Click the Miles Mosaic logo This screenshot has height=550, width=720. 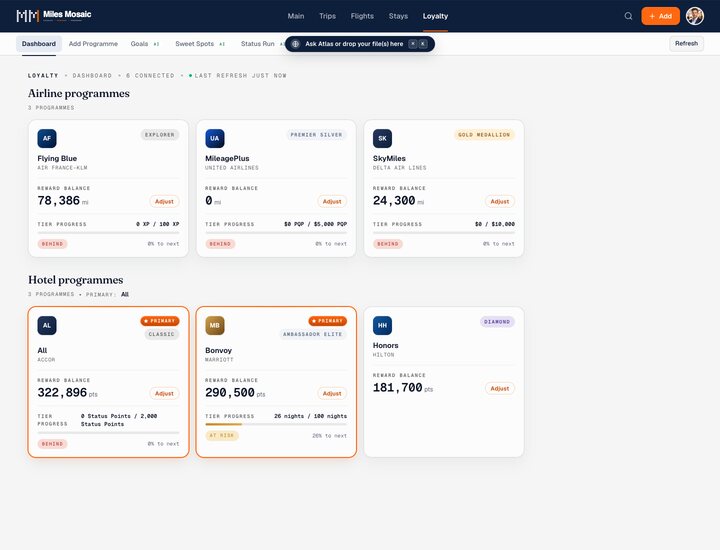click(x=54, y=16)
